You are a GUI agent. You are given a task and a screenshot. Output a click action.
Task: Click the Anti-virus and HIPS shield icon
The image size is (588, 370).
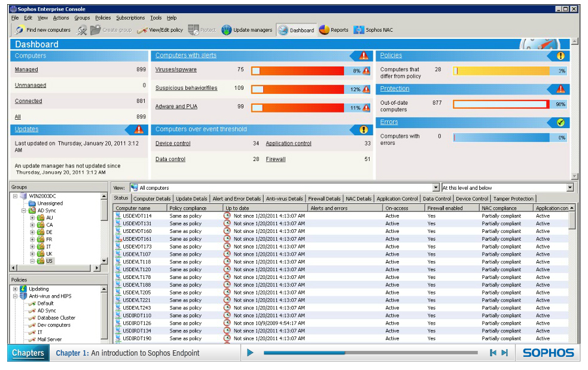click(x=23, y=296)
